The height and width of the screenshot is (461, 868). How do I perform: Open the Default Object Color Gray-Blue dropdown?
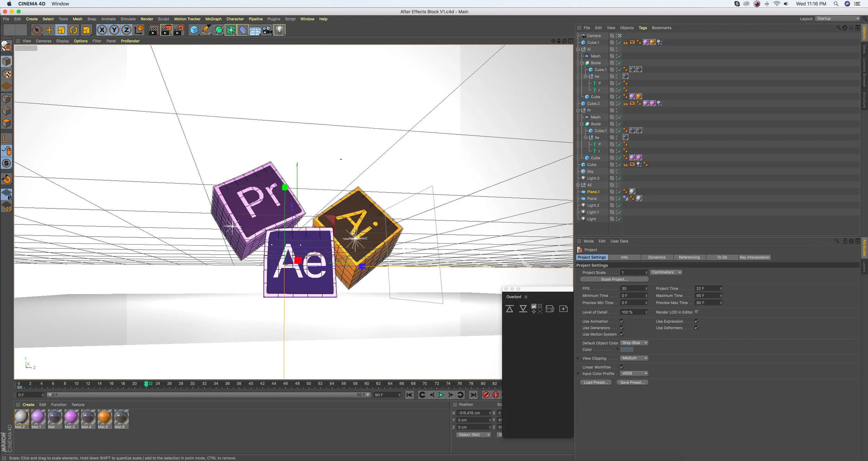click(x=634, y=343)
